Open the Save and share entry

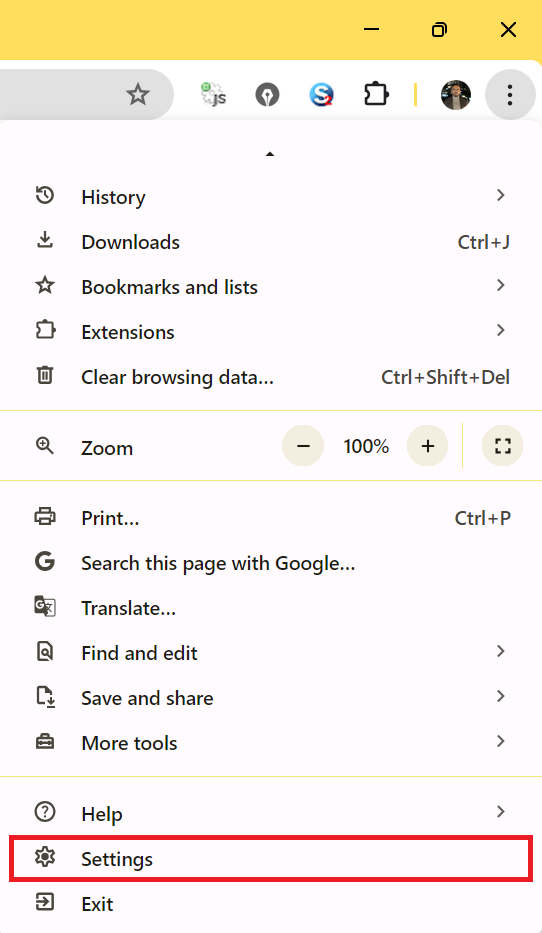[271, 697]
